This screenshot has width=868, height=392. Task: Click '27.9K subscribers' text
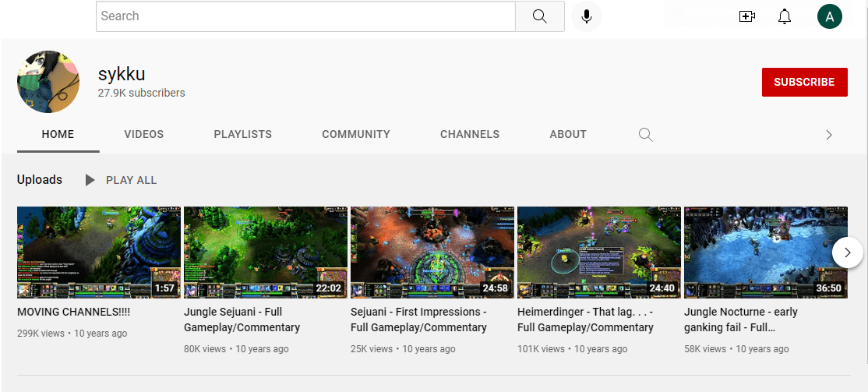(142, 93)
